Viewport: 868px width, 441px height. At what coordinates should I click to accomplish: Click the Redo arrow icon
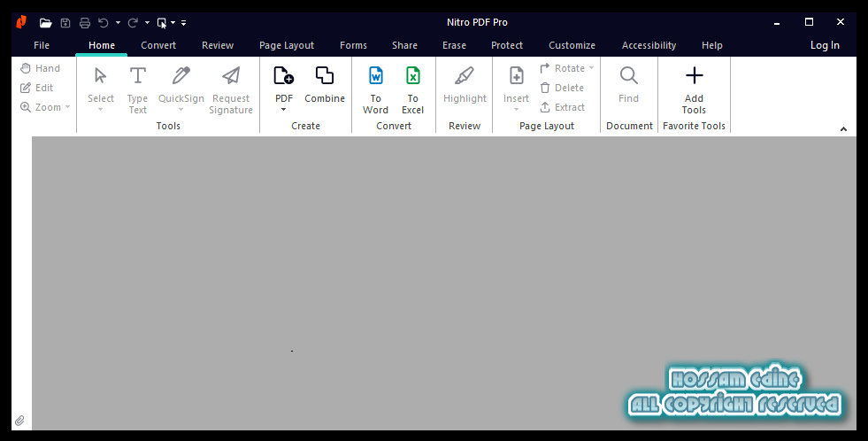(x=133, y=23)
